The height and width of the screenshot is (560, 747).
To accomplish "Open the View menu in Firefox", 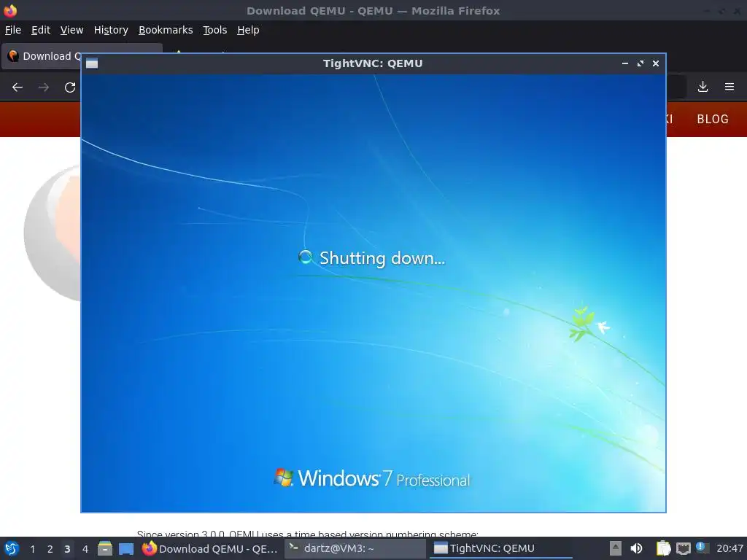I will pos(72,30).
